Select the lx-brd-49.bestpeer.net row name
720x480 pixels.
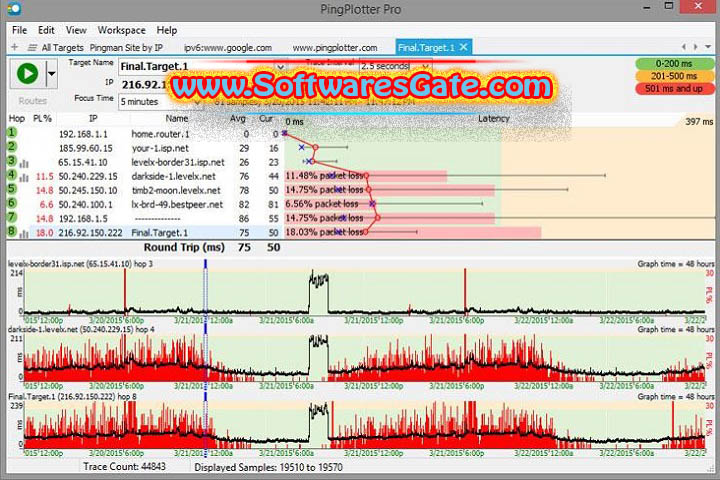[177, 205]
